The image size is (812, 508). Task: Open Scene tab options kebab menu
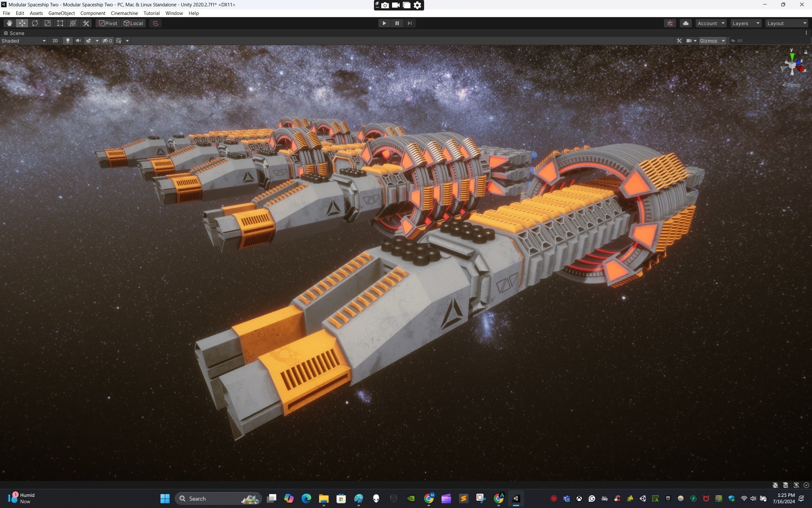[806, 33]
